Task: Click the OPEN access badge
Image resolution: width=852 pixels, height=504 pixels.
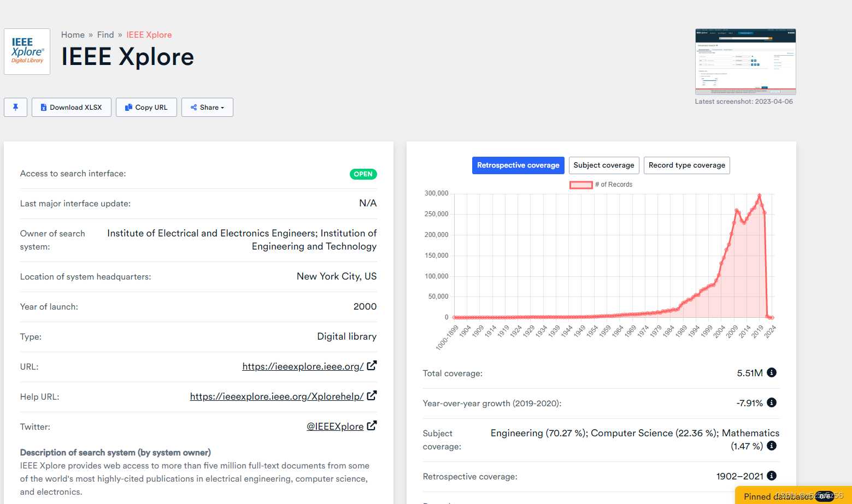Action: (363, 174)
